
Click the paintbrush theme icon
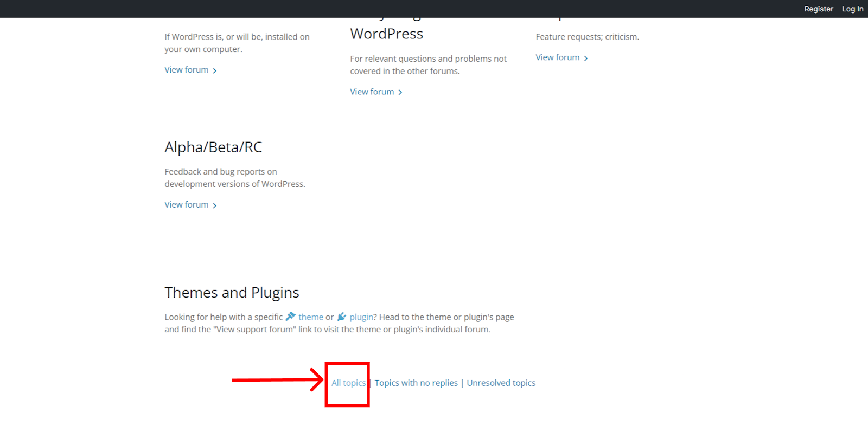291,317
